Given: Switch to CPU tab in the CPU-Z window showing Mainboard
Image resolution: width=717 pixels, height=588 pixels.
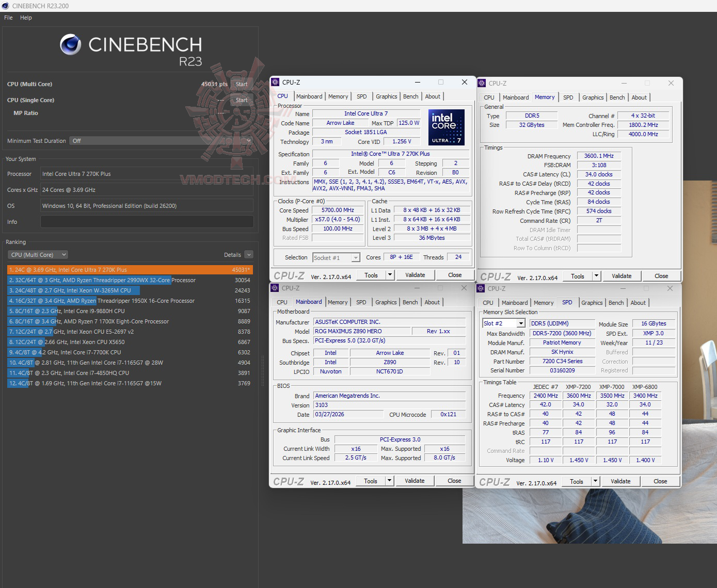Looking at the screenshot, I should coord(282,302).
